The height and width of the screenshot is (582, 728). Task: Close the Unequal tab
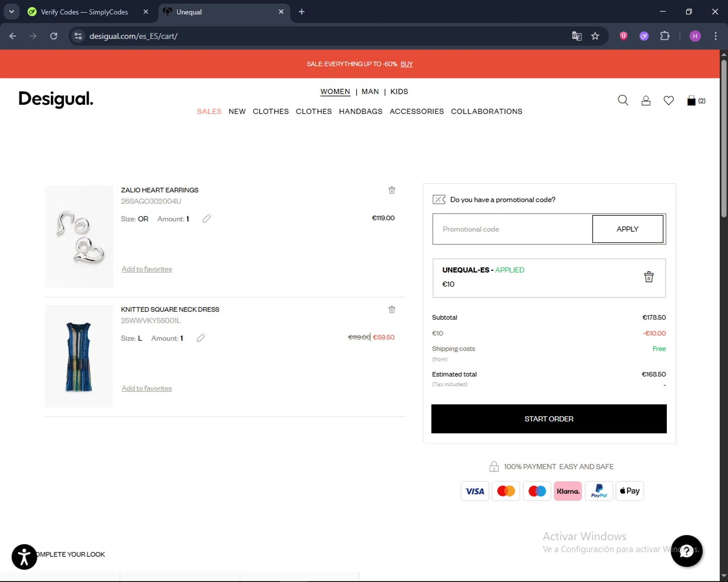pos(281,12)
